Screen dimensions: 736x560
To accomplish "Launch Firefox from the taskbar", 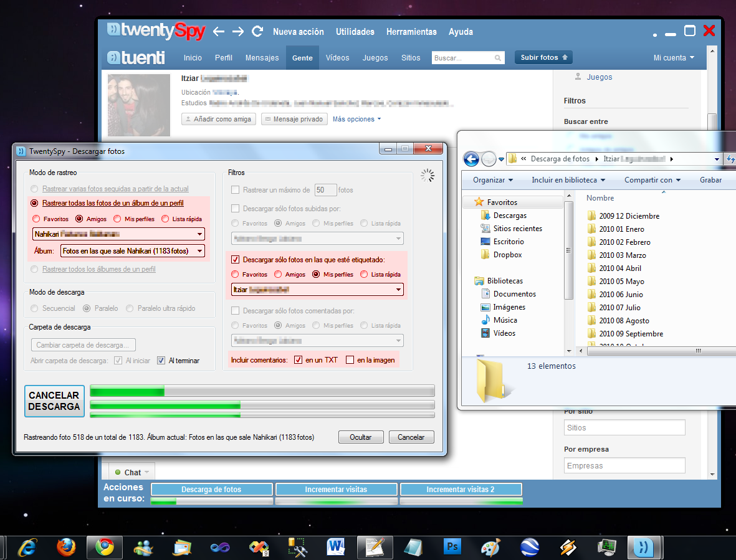I will 66,548.
